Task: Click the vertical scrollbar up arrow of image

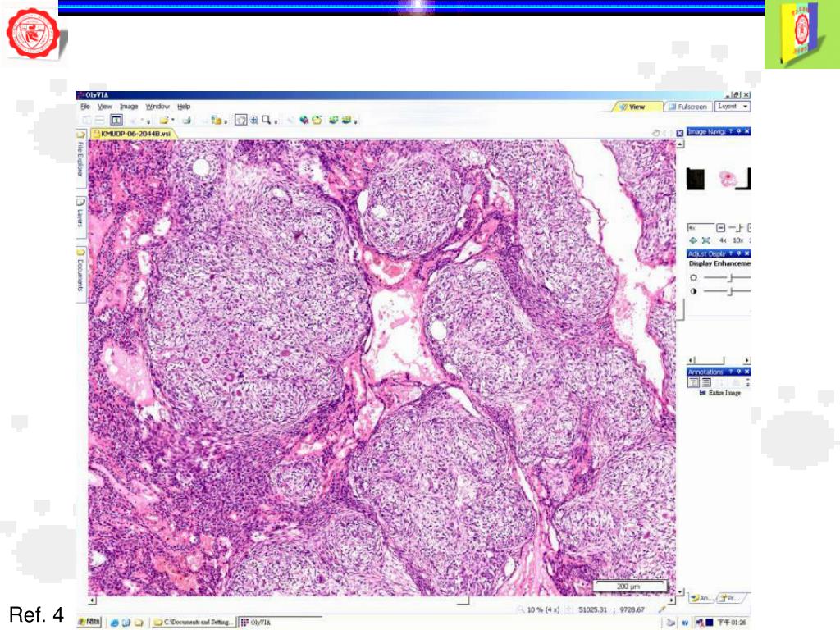Action: 680,144
